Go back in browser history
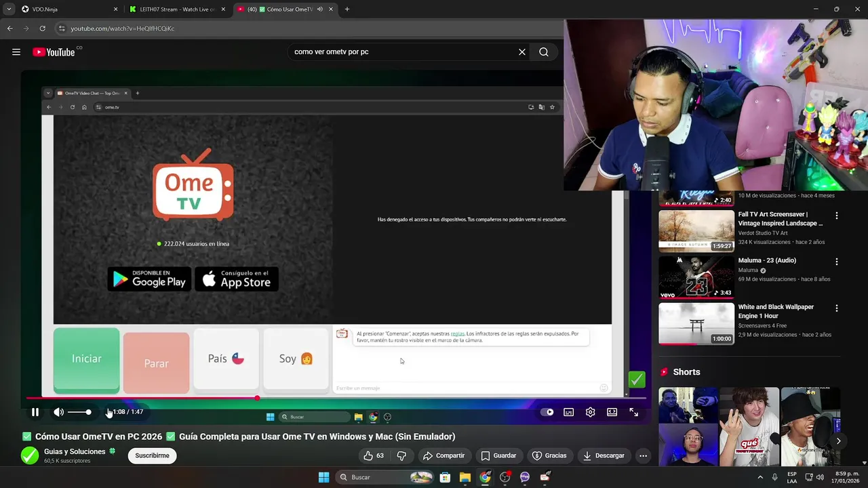 10,28
